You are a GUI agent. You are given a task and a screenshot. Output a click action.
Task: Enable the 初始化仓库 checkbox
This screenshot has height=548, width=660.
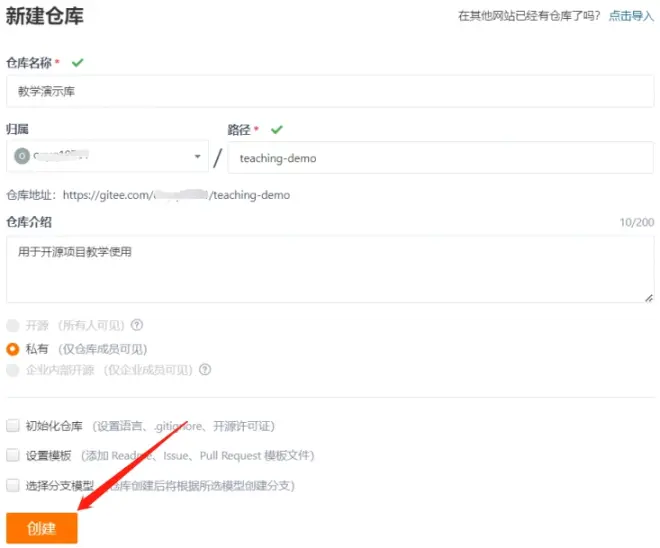pos(13,425)
